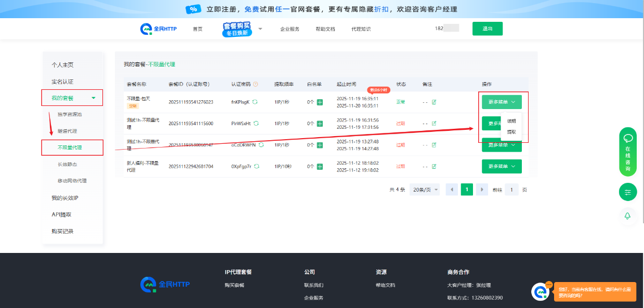Add whitelist for the 新人福利 package
Screen dimensions: 644x308
320,167
